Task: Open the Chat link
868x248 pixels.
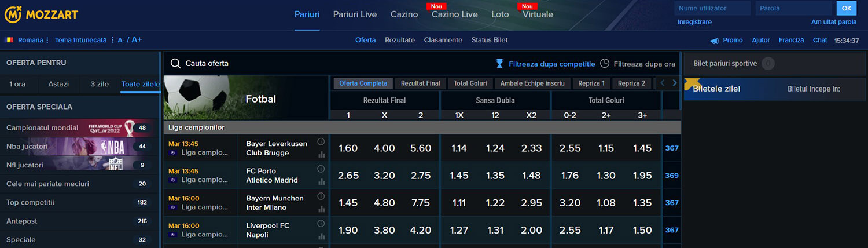Action: click(820, 40)
